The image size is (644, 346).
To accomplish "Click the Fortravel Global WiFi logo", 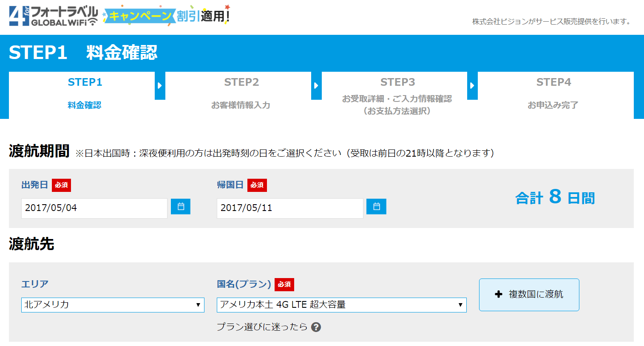I will coord(53,16).
